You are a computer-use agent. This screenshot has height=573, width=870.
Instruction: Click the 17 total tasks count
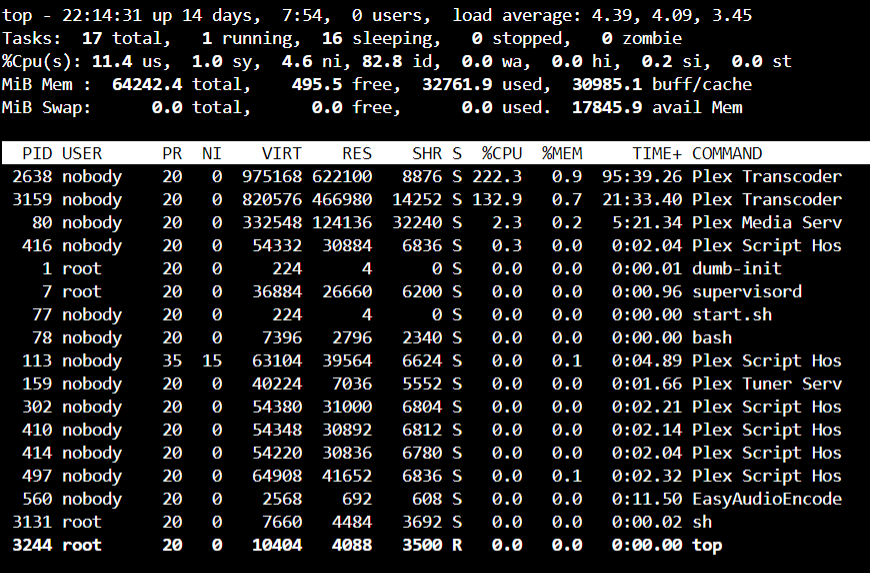[92, 38]
